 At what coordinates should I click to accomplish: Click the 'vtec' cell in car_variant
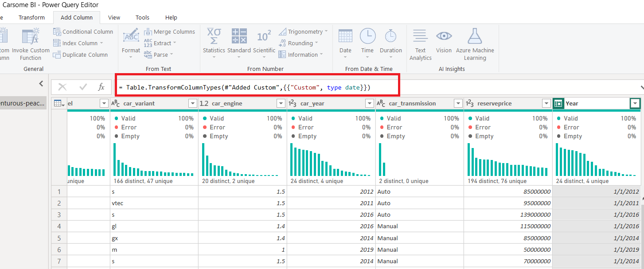[154, 203]
